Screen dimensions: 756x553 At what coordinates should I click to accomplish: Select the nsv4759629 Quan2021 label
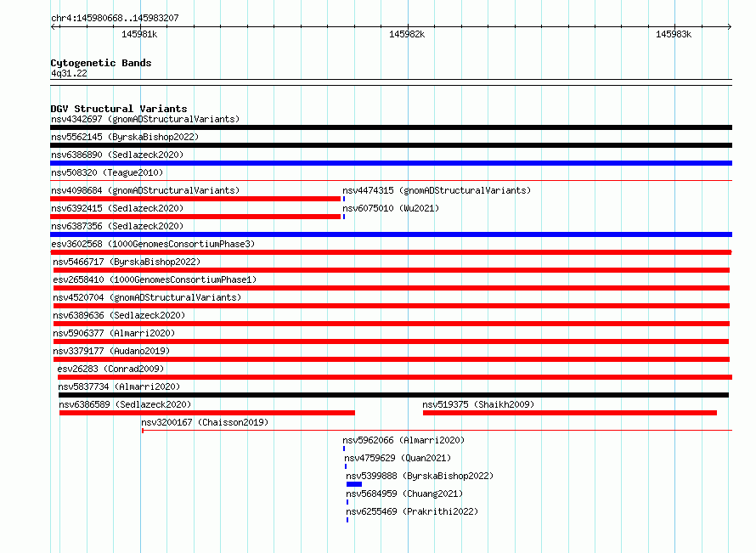click(398, 458)
